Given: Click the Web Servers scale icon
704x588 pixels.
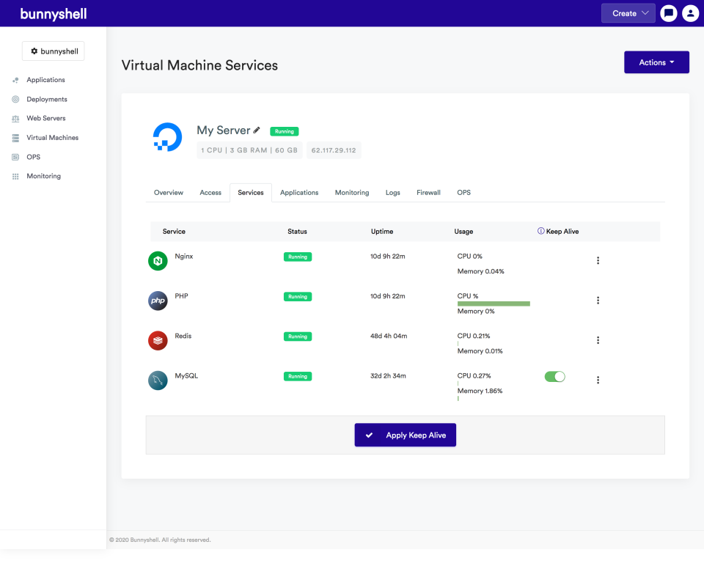Looking at the screenshot, I should pos(15,119).
